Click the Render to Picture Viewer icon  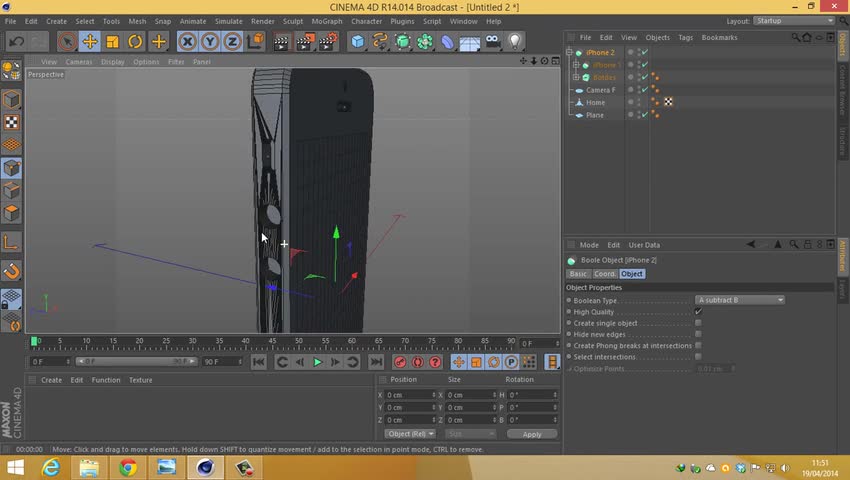point(304,41)
